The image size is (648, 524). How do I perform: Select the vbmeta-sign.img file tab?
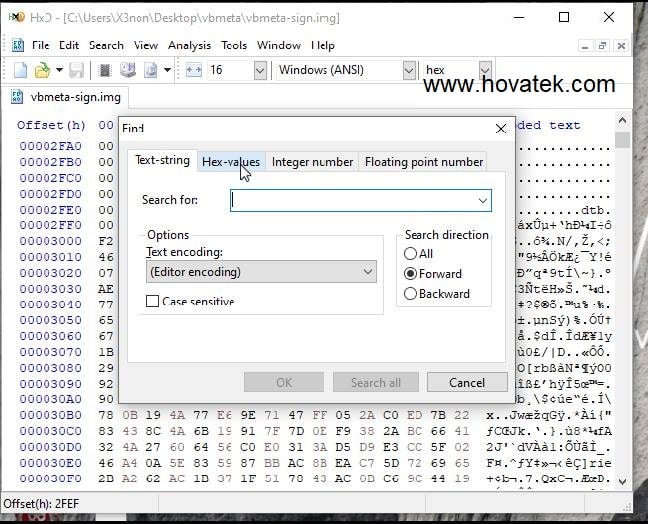(66, 98)
